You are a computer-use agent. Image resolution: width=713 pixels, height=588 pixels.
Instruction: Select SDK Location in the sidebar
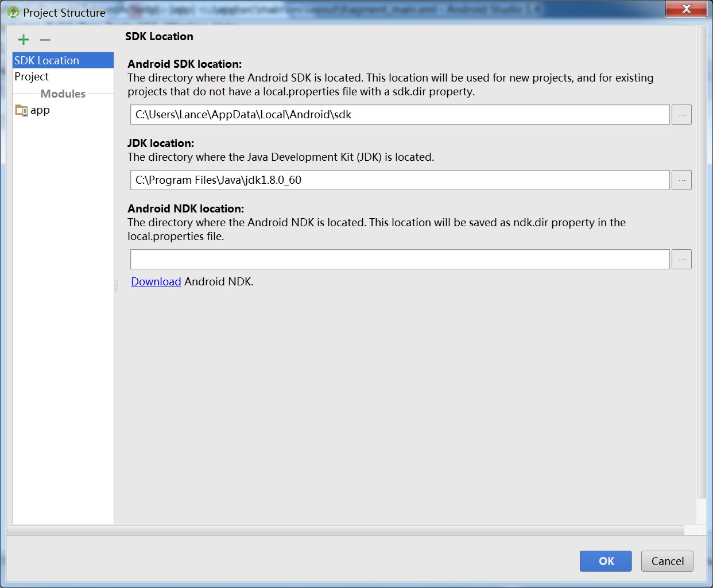(63, 60)
